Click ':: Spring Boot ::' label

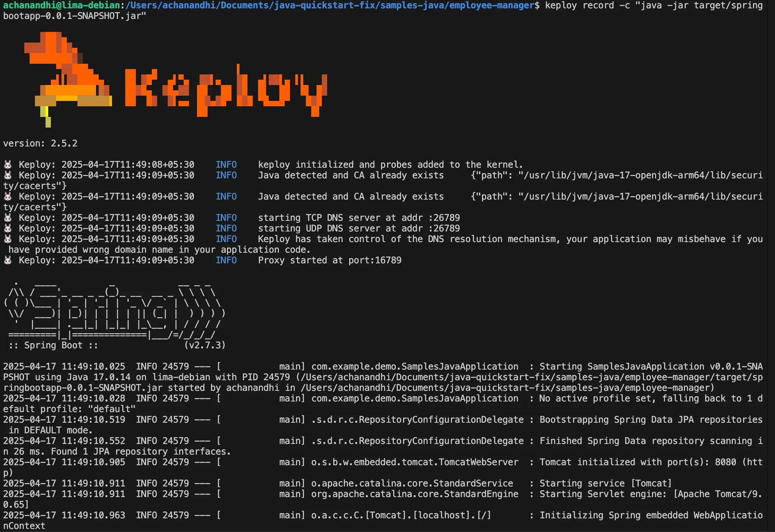(53, 345)
